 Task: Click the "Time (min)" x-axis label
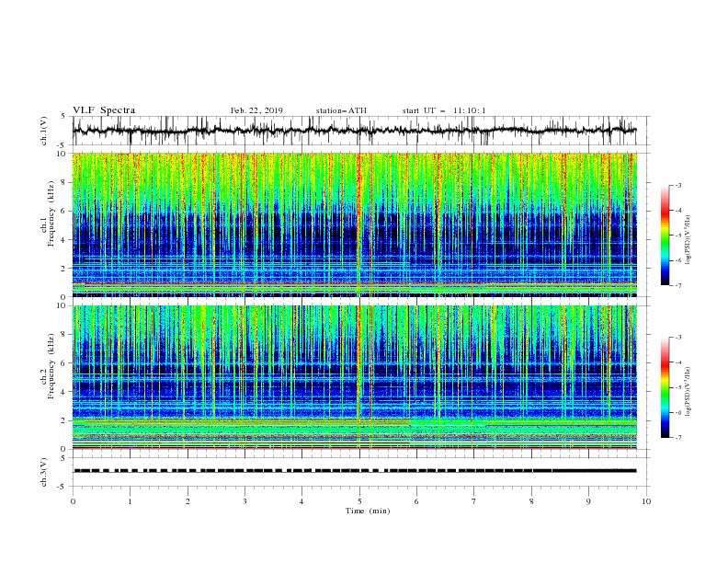pos(368,511)
